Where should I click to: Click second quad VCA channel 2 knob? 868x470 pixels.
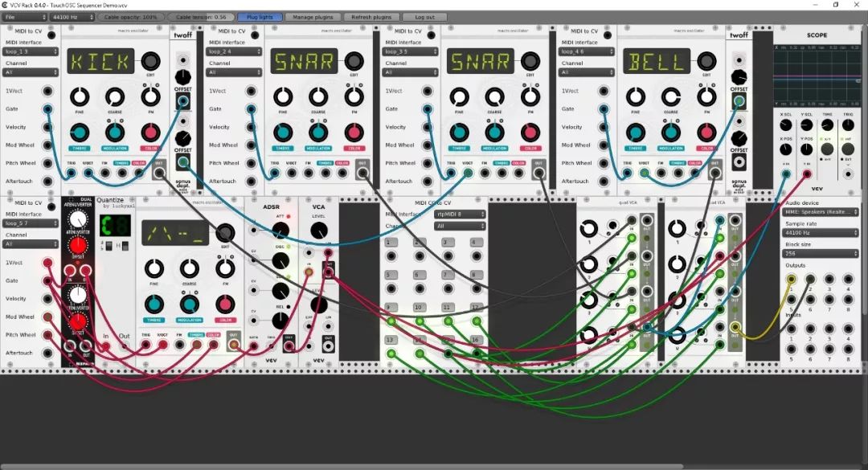677,264
